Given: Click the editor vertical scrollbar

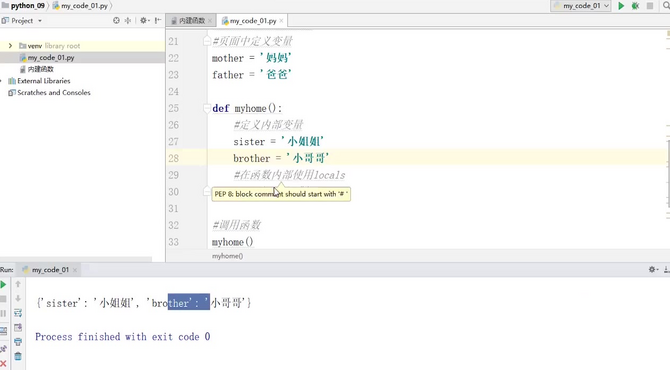Looking at the screenshot, I should tap(668, 173).
